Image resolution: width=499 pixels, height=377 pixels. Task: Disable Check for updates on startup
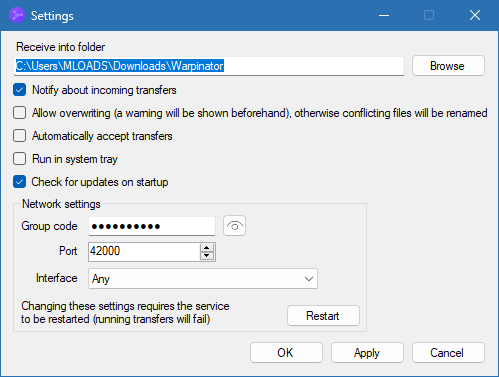coord(19,182)
